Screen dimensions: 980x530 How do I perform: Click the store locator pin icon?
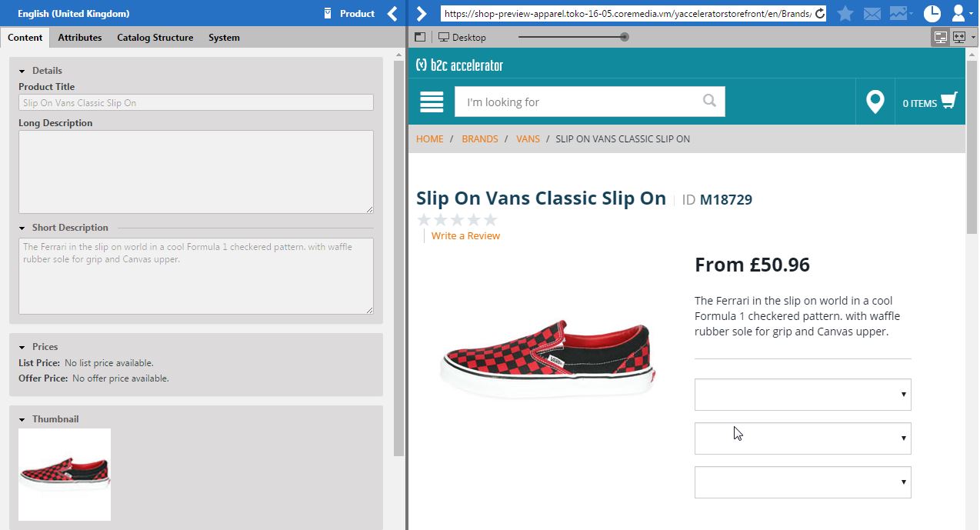875,101
